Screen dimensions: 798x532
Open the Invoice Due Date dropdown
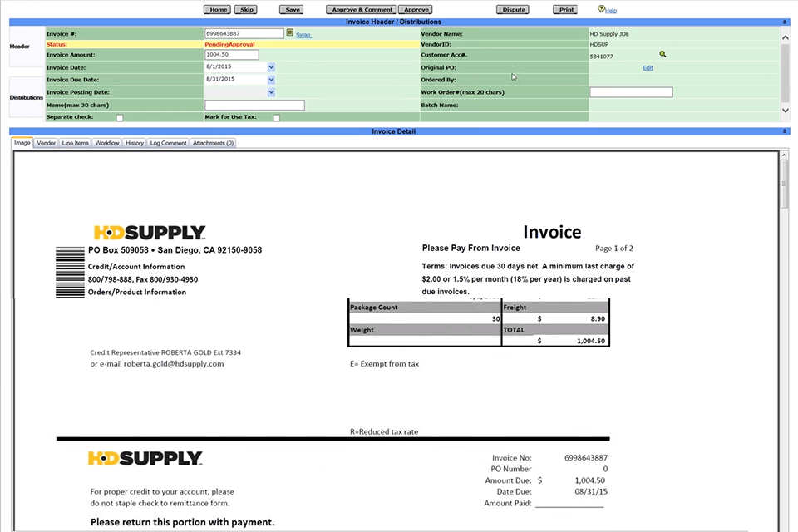click(271, 80)
